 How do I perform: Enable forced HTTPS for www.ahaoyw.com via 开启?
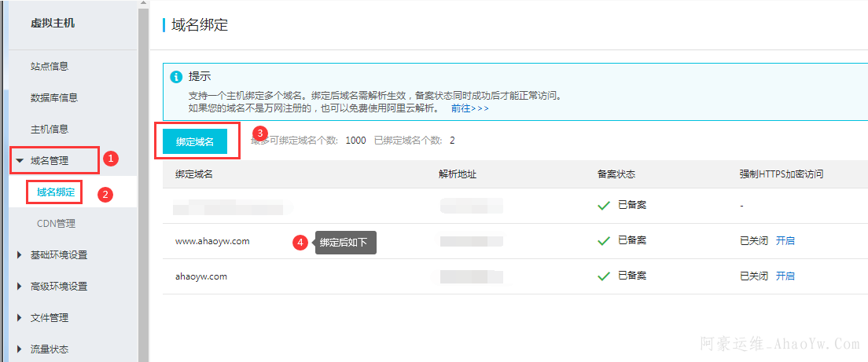785,241
